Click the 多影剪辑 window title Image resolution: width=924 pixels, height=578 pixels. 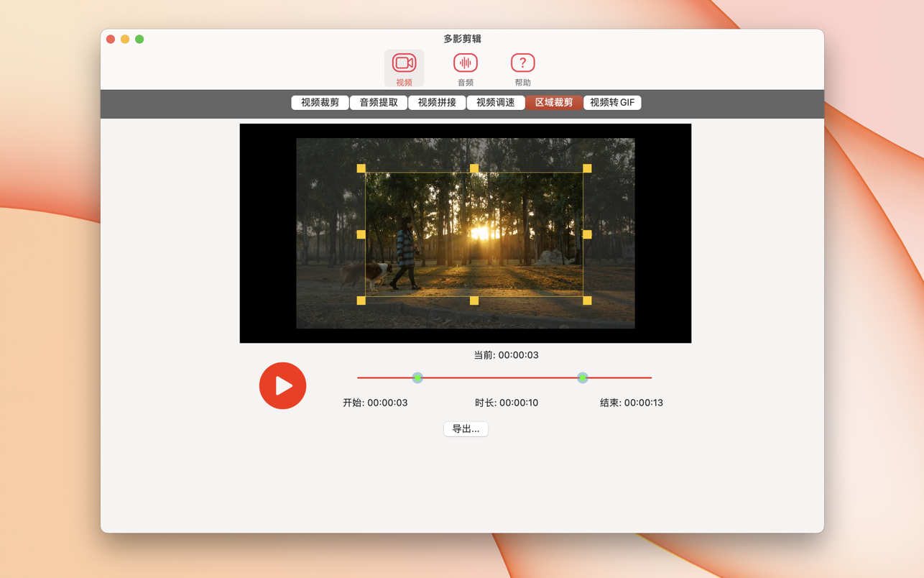click(x=462, y=39)
